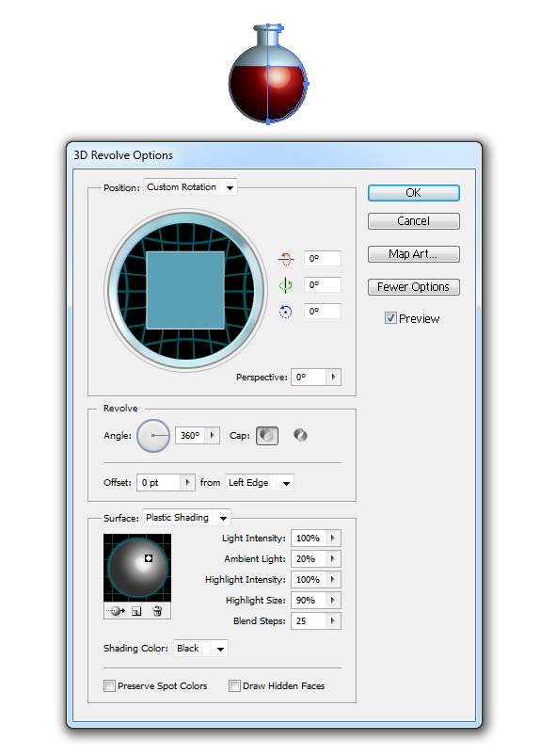556x756 pixels.
Task: Click the Y-axis rotation icon
Action: pos(286,285)
